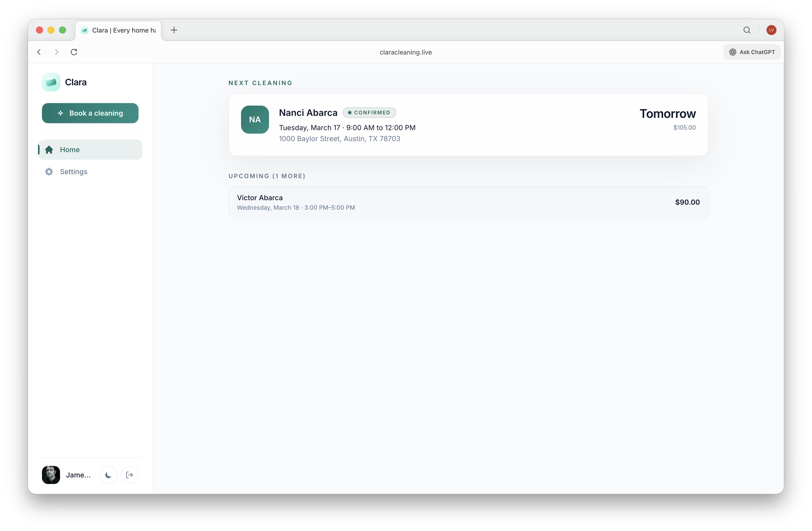The height and width of the screenshot is (531, 812).
Task: Open the Home sidebar item
Action: [x=90, y=150]
